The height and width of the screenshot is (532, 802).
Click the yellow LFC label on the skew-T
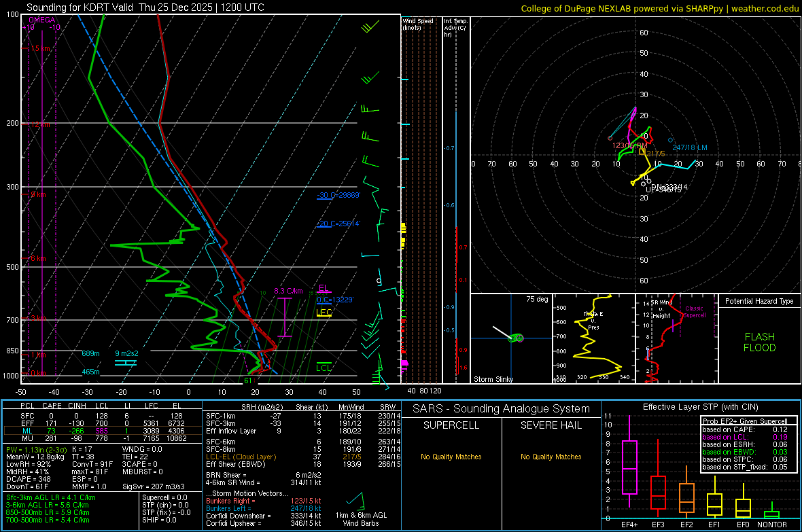tap(324, 312)
